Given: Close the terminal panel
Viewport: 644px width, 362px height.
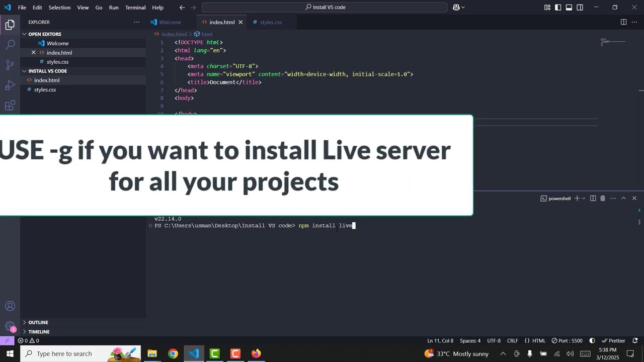Looking at the screenshot, I should (634, 199).
